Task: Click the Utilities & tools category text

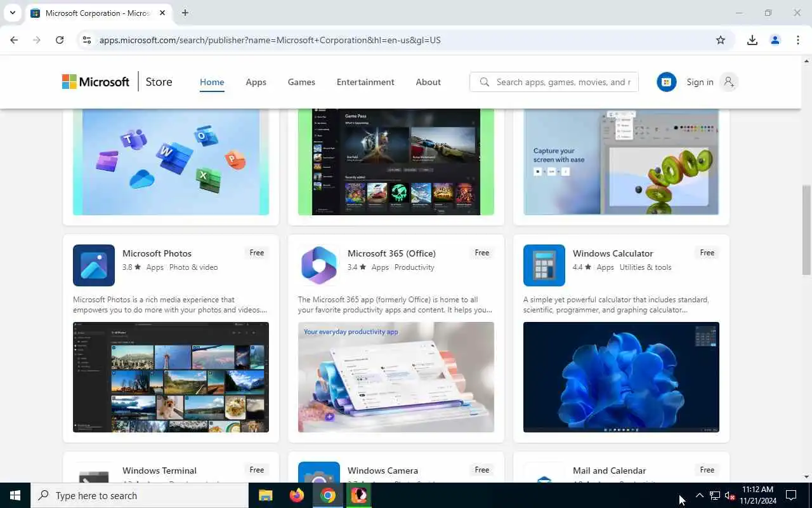Action: click(645, 267)
